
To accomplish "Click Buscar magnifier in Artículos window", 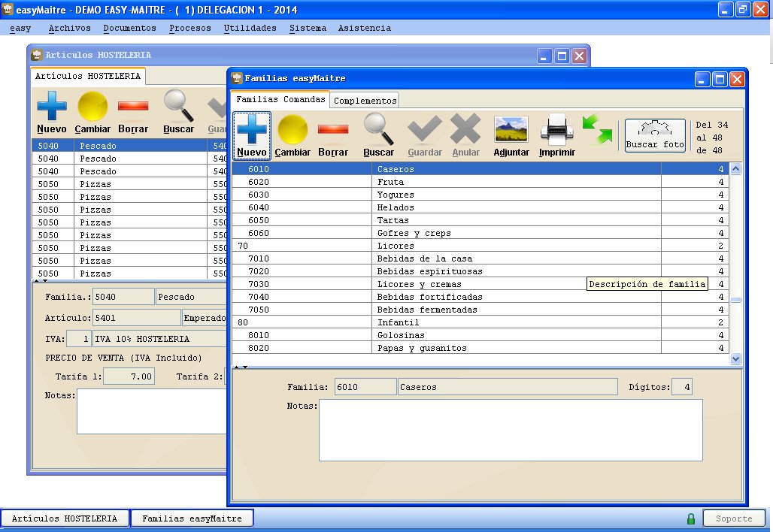I will (x=178, y=112).
